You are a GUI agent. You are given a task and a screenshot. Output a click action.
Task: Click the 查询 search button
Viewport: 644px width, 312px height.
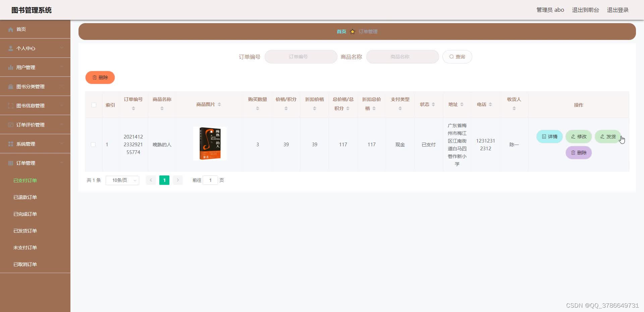pos(457,57)
